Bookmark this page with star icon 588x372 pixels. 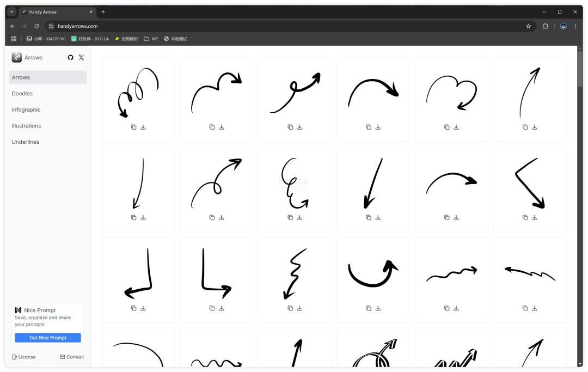pos(528,26)
